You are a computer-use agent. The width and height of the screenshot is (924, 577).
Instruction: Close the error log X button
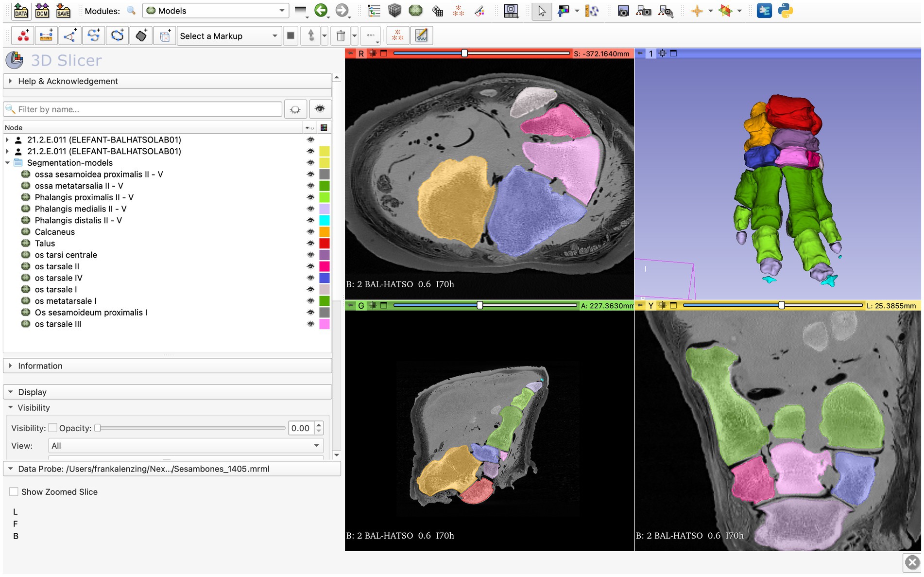click(x=912, y=562)
